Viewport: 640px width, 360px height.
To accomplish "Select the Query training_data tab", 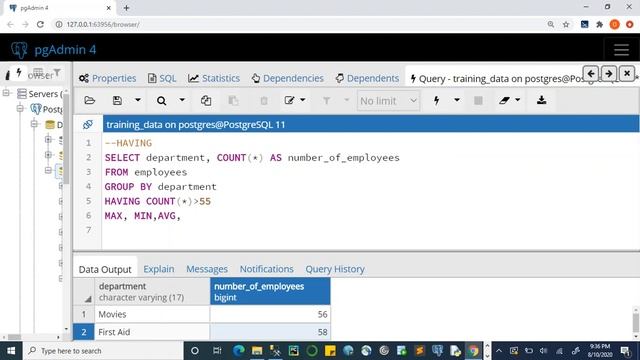I will (x=496, y=78).
